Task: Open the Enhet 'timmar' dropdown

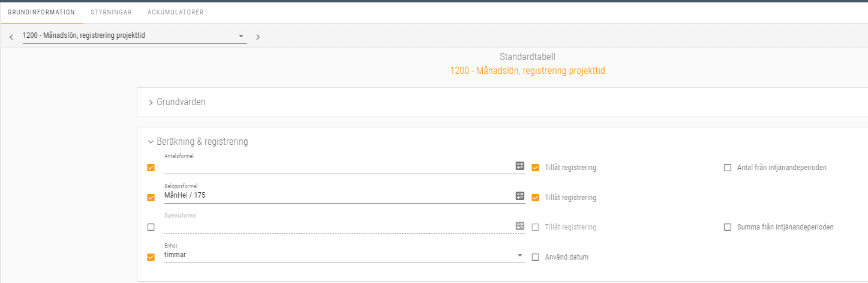Action: tap(519, 255)
